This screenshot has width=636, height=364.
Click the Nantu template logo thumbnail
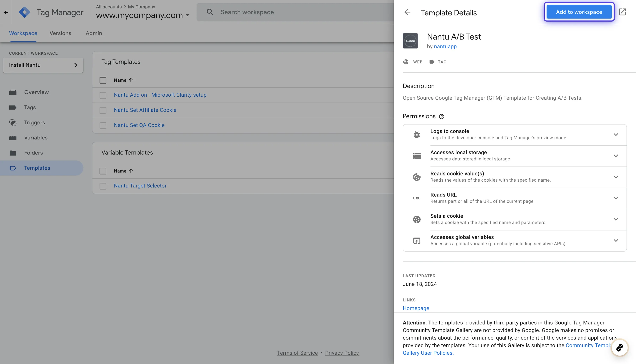(x=410, y=41)
